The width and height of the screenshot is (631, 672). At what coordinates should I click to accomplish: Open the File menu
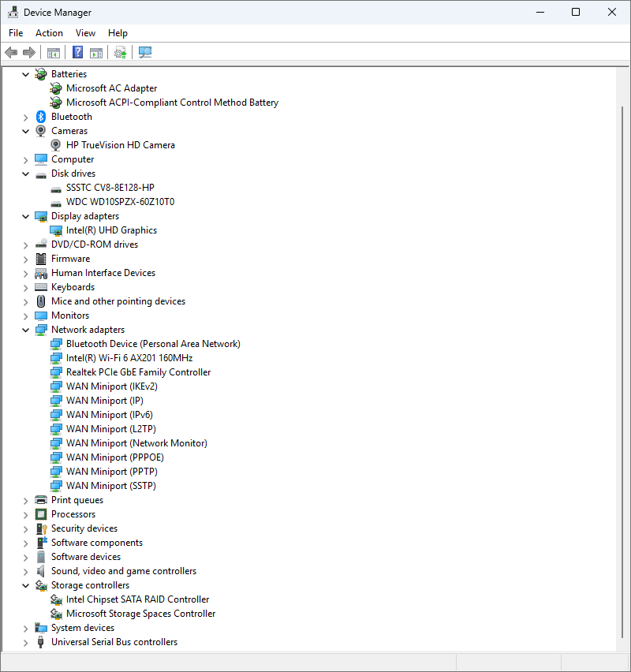click(16, 33)
